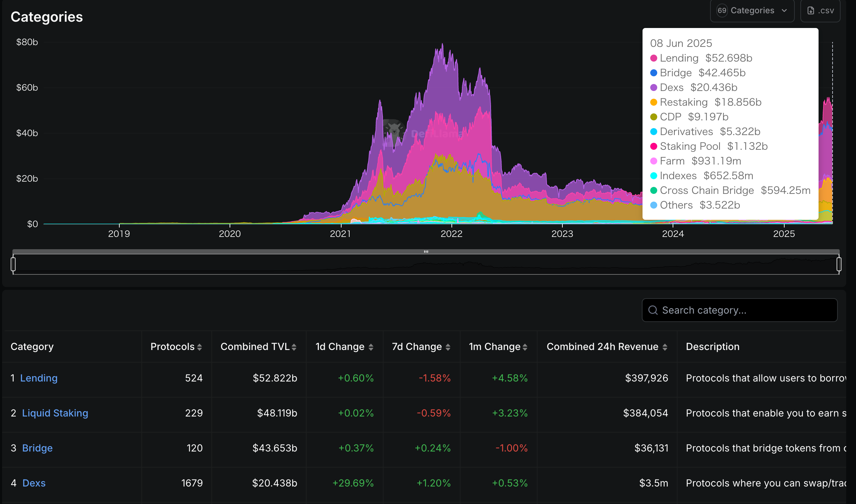Click the 1m Change sort chevrons
The width and height of the screenshot is (856, 504).
coord(525,347)
